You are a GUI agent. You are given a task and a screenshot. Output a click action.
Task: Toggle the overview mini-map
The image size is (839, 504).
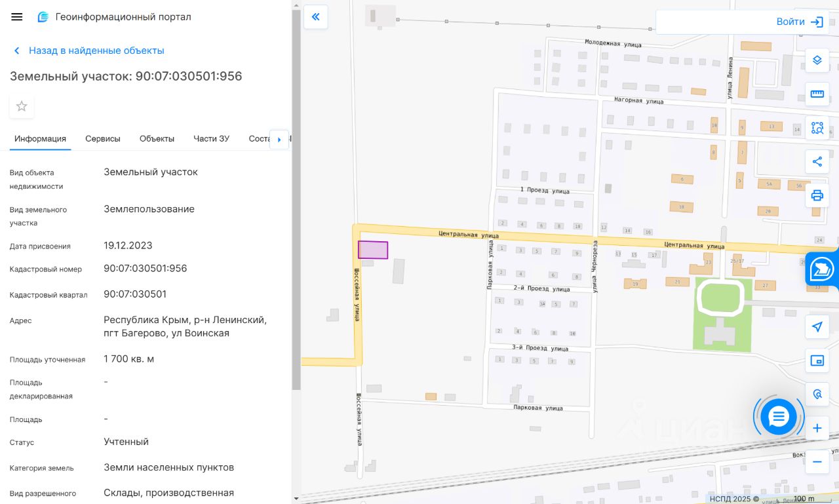coord(817,360)
